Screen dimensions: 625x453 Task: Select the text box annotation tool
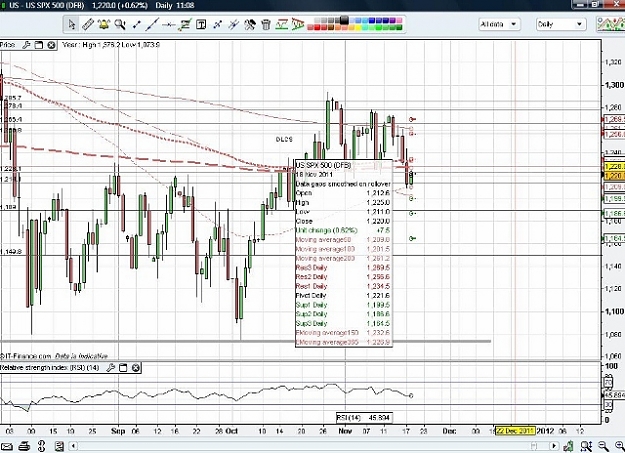(x=201, y=24)
